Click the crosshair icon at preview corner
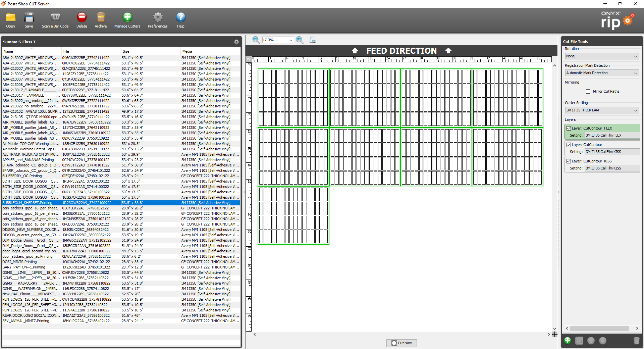Image resolution: width=644 pixels, height=349 pixels. 554,334
